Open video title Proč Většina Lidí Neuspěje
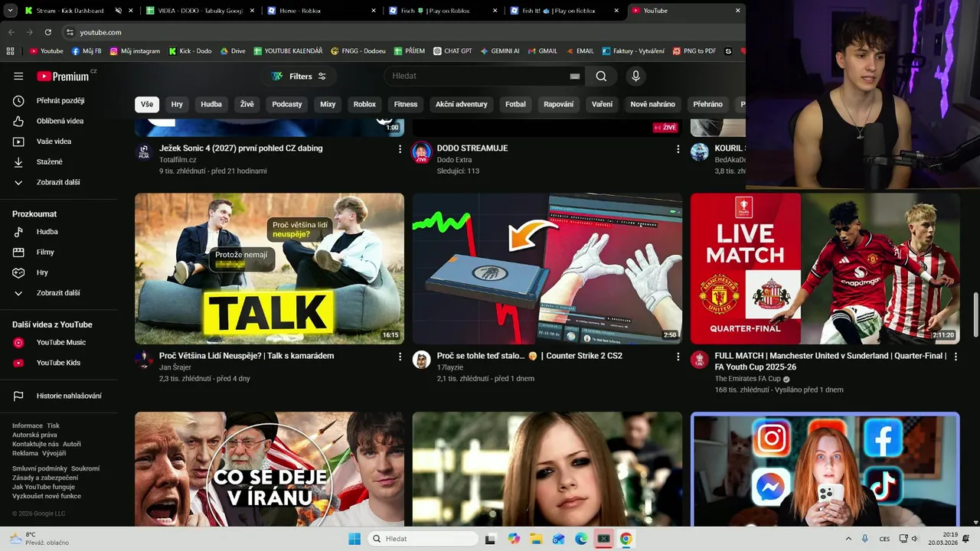This screenshot has width=980, height=551. coord(247,356)
